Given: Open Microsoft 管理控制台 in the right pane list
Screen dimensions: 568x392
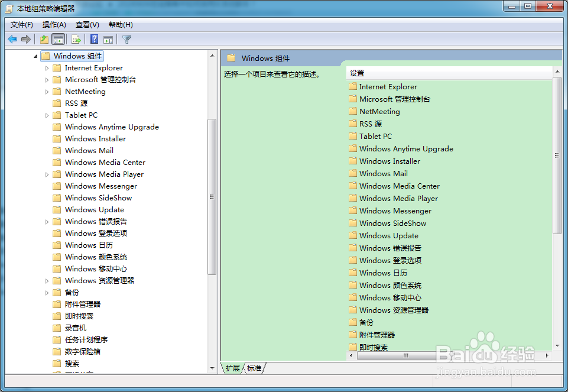Looking at the screenshot, I should [x=394, y=99].
